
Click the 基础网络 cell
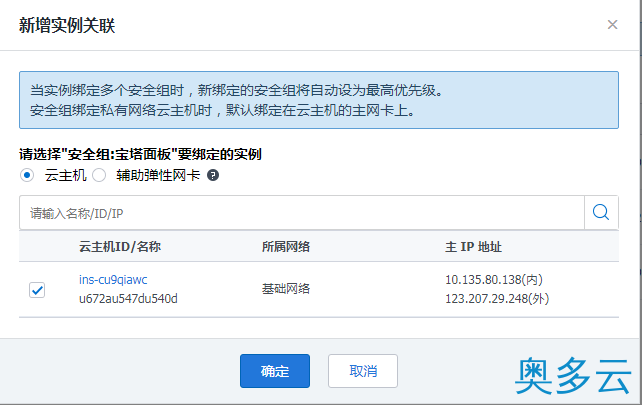[286, 289]
